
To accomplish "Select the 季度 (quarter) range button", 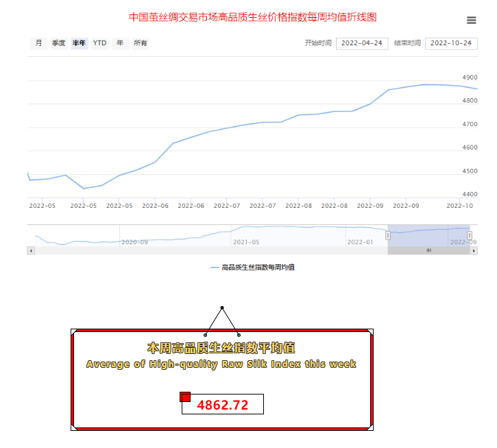I will click(59, 43).
